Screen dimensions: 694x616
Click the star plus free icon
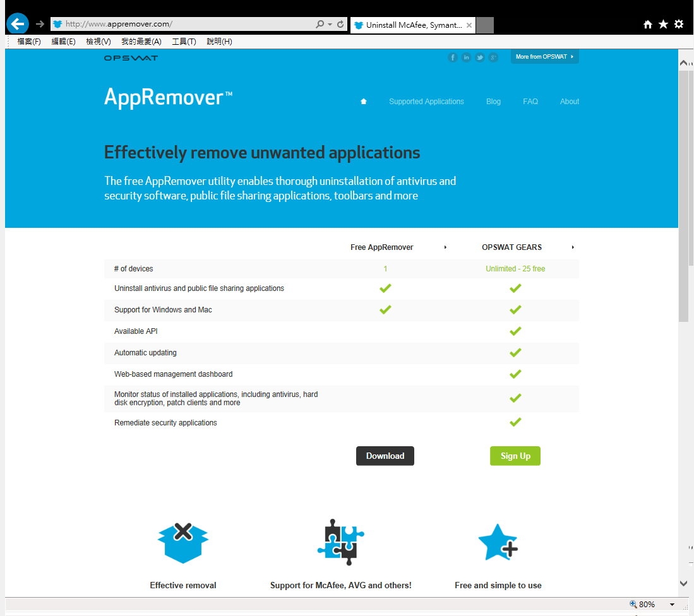coord(498,542)
